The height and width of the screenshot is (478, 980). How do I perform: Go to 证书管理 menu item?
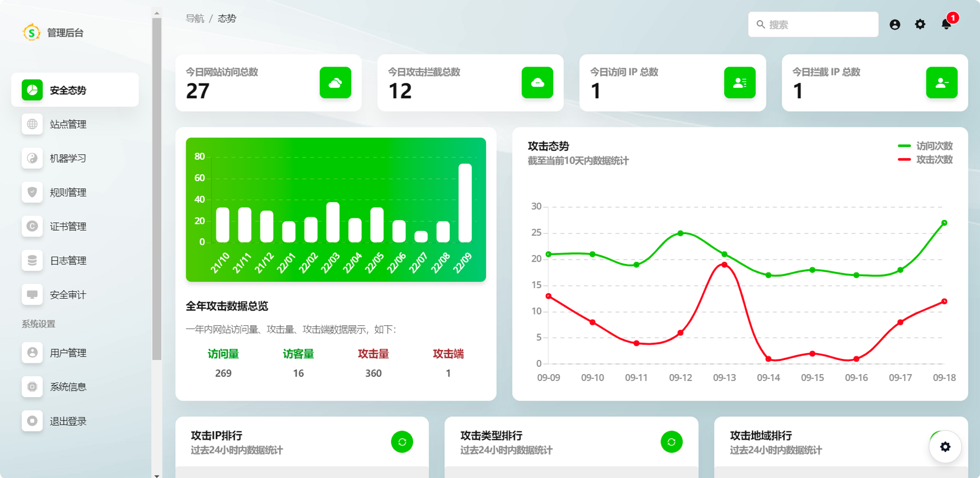(75, 226)
